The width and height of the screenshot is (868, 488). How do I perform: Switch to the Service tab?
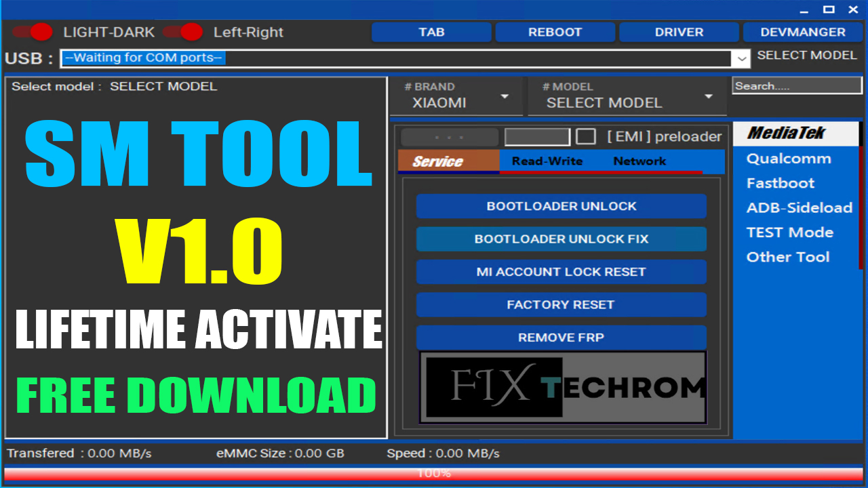click(x=448, y=161)
